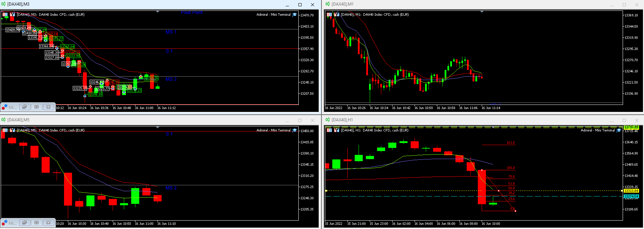Click the Mini Terminal hat icon in H1 chart

tap(619, 130)
